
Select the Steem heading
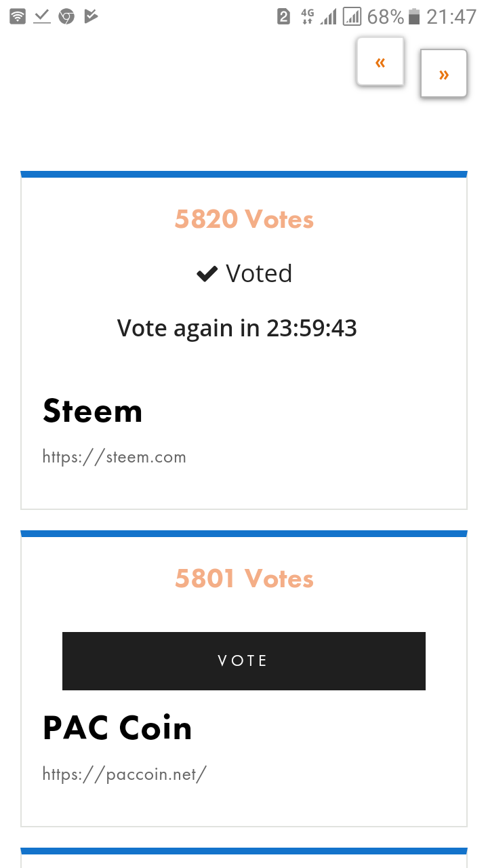coord(93,411)
